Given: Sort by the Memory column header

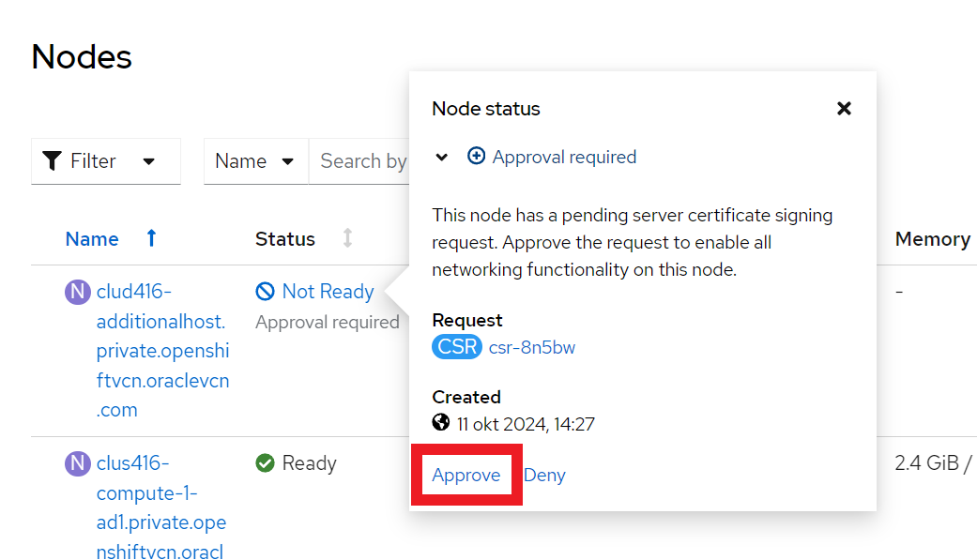Looking at the screenshot, I should click(932, 238).
